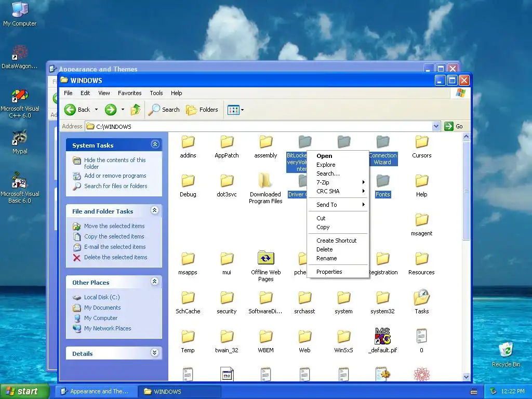Select the _default.pif file icon
The width and height of the screenshot is (532, 399).
tap(383, 336)
